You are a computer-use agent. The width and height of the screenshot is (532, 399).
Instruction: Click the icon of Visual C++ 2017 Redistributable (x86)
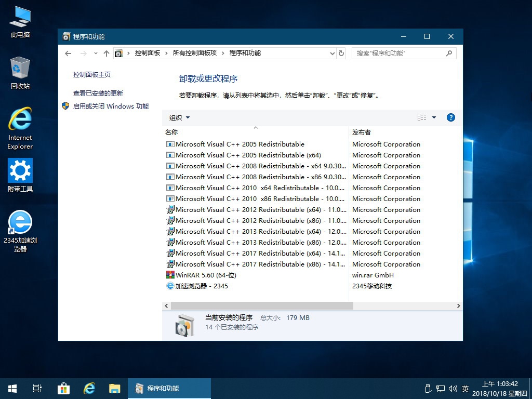pyautogui.click(x=170, y=264)
